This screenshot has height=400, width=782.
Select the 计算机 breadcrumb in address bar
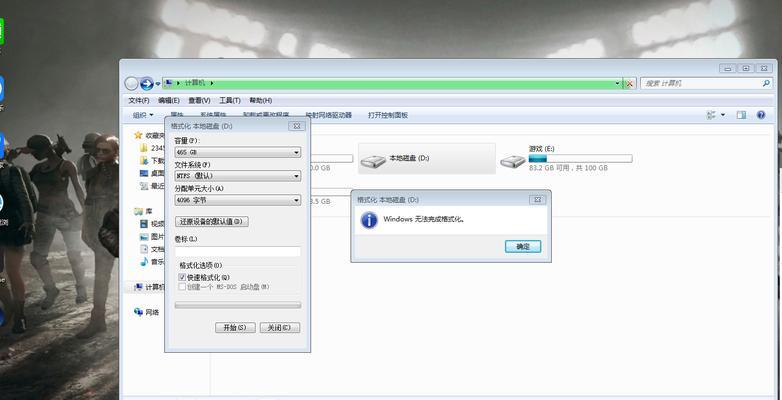[x=195, y=83]
